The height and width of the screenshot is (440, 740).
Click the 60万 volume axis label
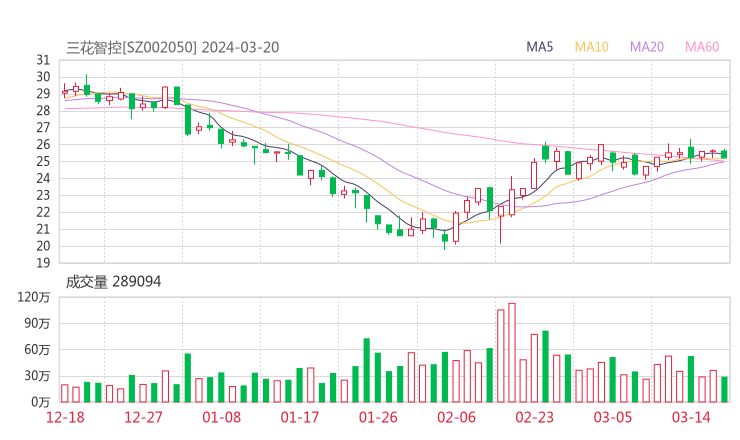tap(37, 350)
